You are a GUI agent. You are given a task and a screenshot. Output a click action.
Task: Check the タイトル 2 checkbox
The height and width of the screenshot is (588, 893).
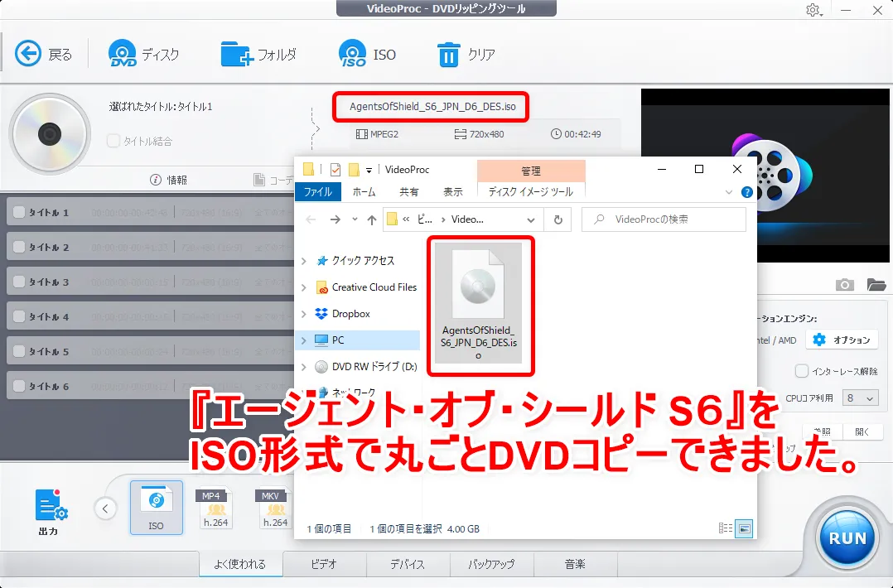point(19,247)
